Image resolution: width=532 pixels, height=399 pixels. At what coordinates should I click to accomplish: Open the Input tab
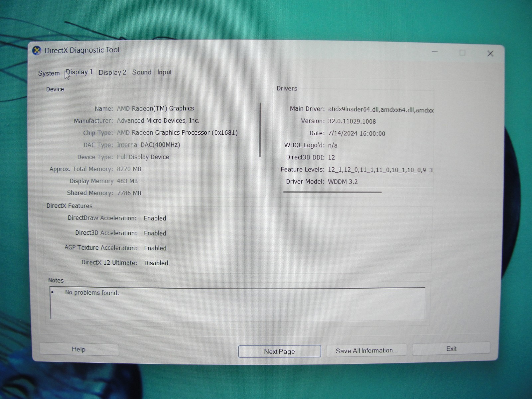click(165, 72)
